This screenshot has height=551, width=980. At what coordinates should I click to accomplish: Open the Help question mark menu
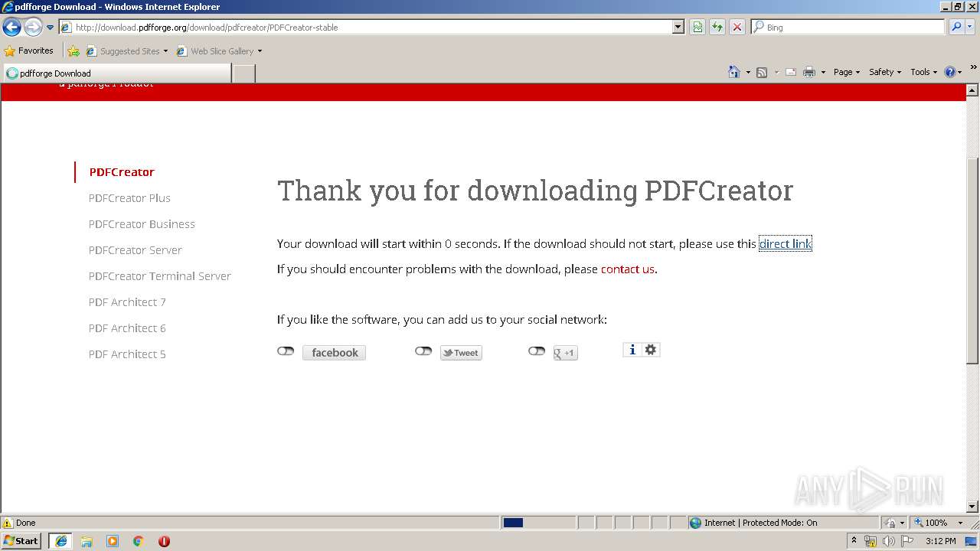tap(953, 72)
